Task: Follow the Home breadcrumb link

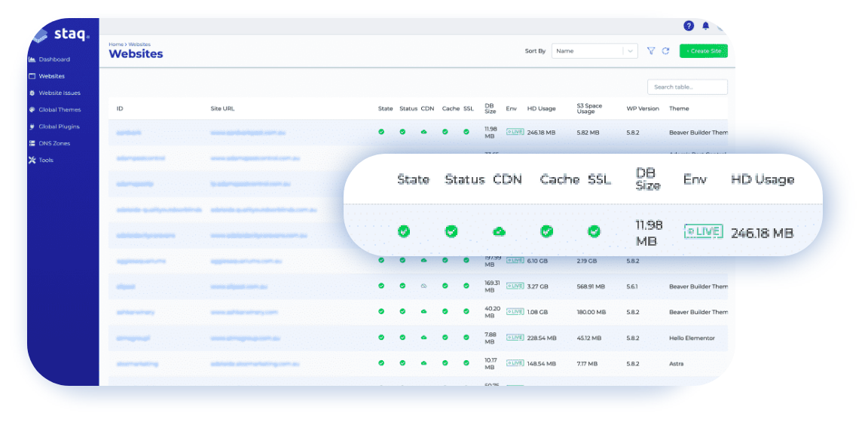Action: tap(116, 44)
